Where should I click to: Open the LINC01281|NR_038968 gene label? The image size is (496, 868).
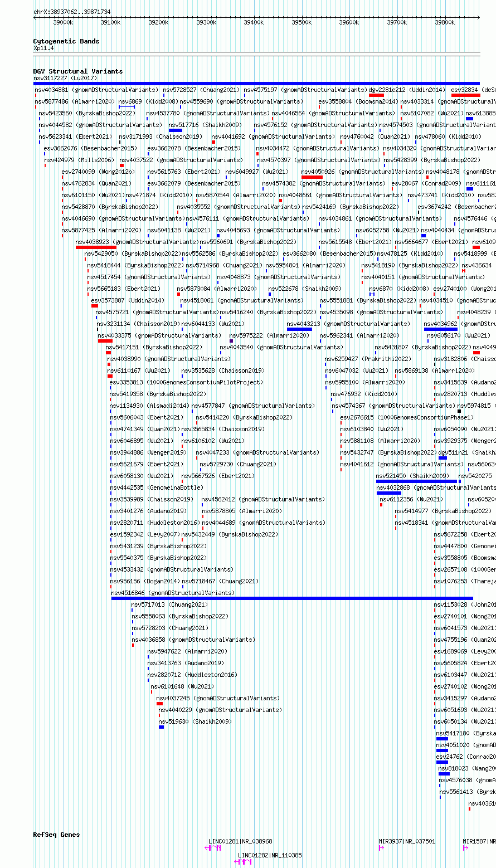coord(240,841)
